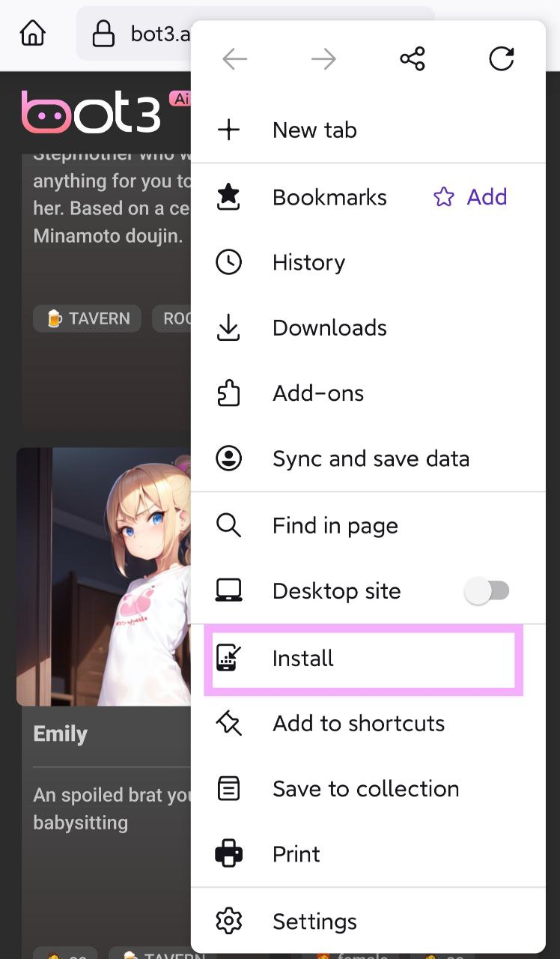
Task: Click the padlock site security icon
Action: point(103,34)
